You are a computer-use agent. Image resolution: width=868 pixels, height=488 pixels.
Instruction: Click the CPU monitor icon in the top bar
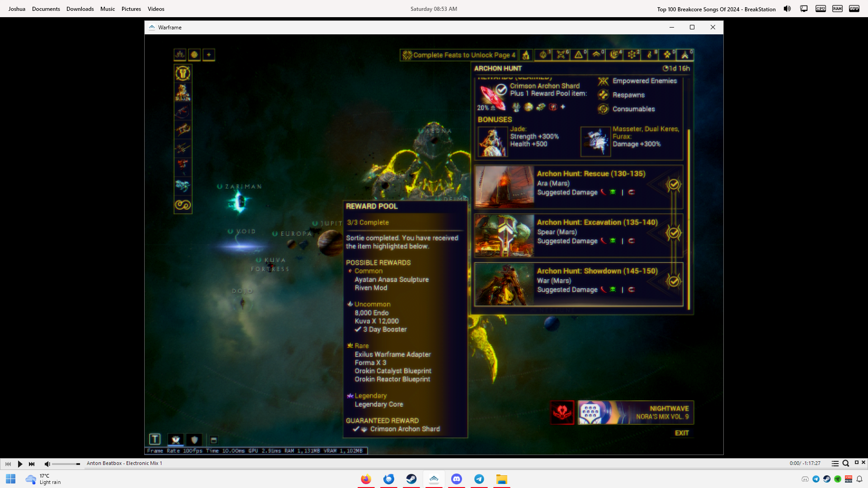coord(821,9)
